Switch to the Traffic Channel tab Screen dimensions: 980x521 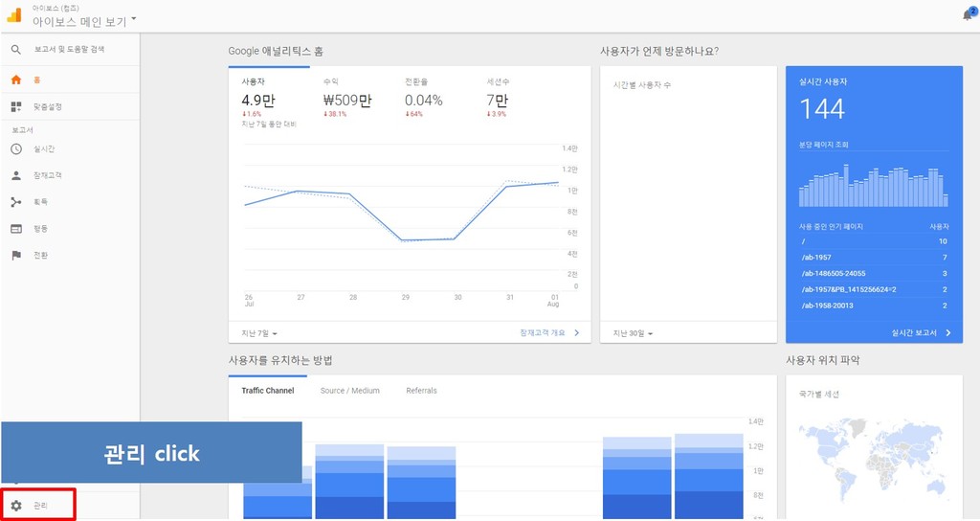(268, 391)
